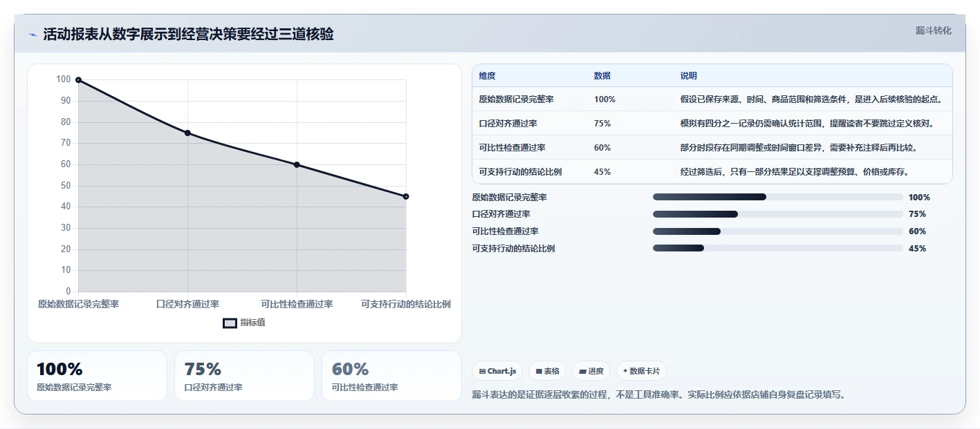This screenshot has width=980, height=429.
Task: Select table cell 原始数据记录完整率
Action: tap(516, 99)
